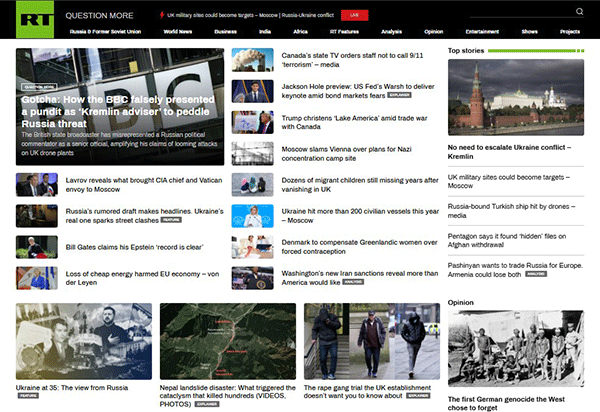Open the BBC Gotcha lead story
The image size is (600, 412).
120,107
